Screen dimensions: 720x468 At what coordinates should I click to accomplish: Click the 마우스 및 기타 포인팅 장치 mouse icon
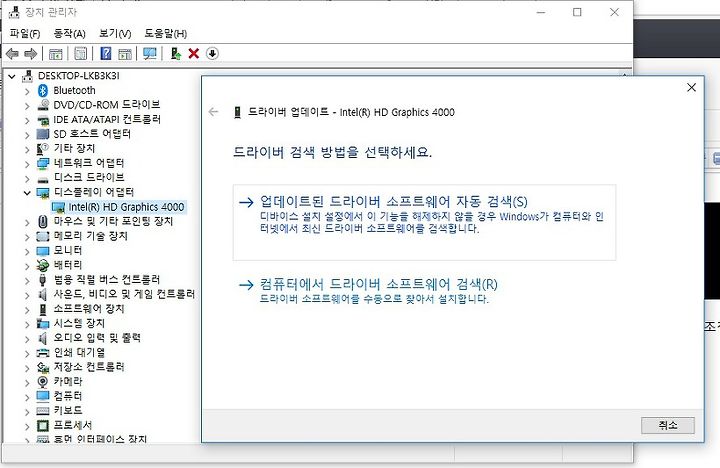tap(43, 221)
